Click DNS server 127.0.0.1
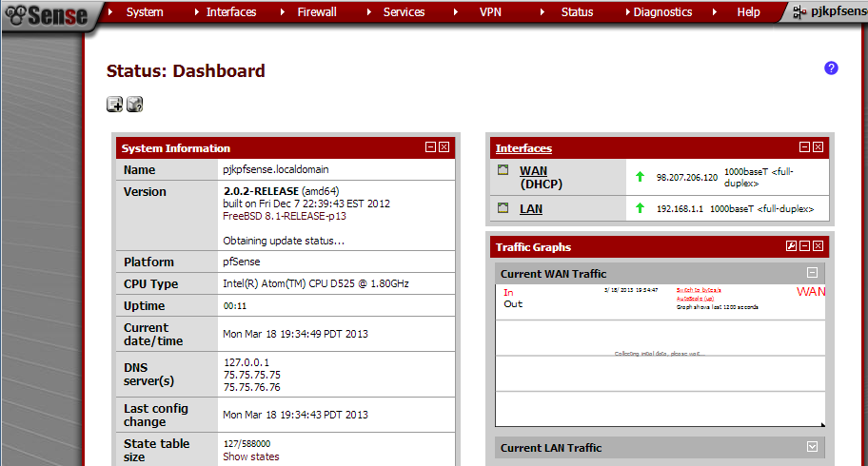This screenshot has height=466, width=868. coord(247,362)
